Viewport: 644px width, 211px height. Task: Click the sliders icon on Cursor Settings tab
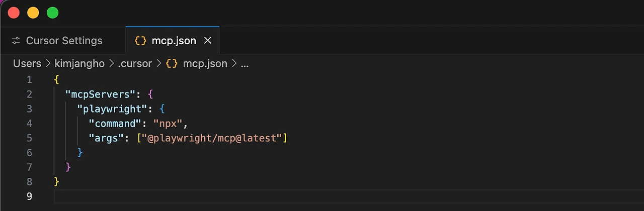(16, 41)
